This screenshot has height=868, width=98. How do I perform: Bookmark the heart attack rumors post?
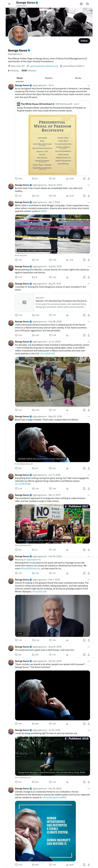click(84, 195)
